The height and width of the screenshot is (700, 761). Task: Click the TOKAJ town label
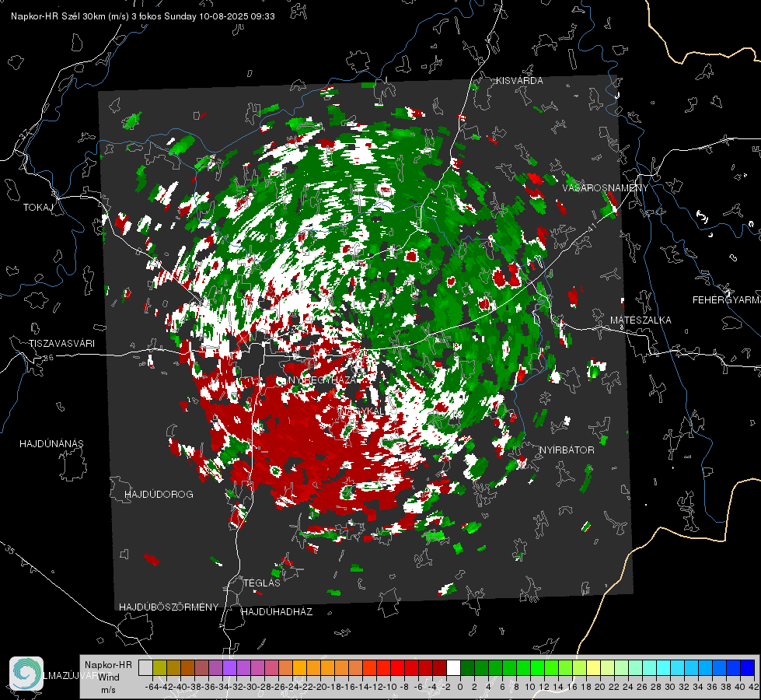(x=38, y=208)
